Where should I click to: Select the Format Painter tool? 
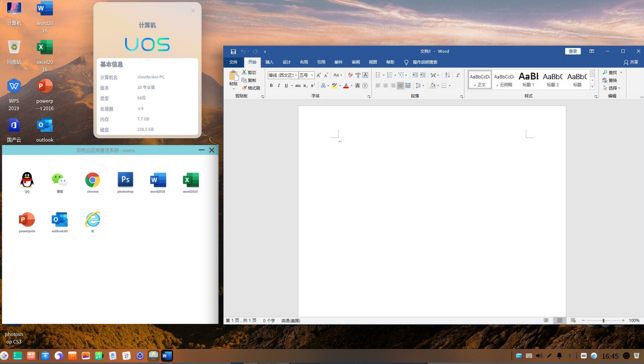251,88
